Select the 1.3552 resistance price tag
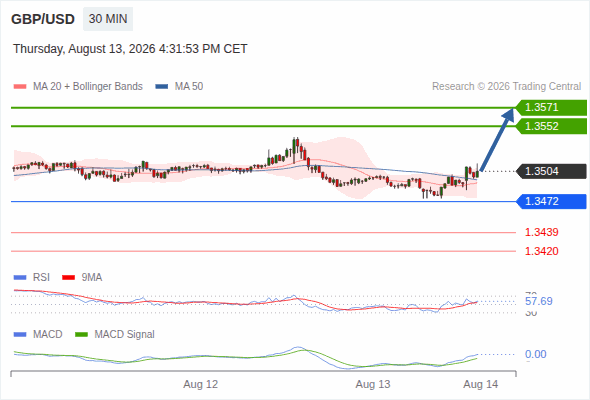The height and width of the screenshot is (400, 590). [x=551, y=126]
